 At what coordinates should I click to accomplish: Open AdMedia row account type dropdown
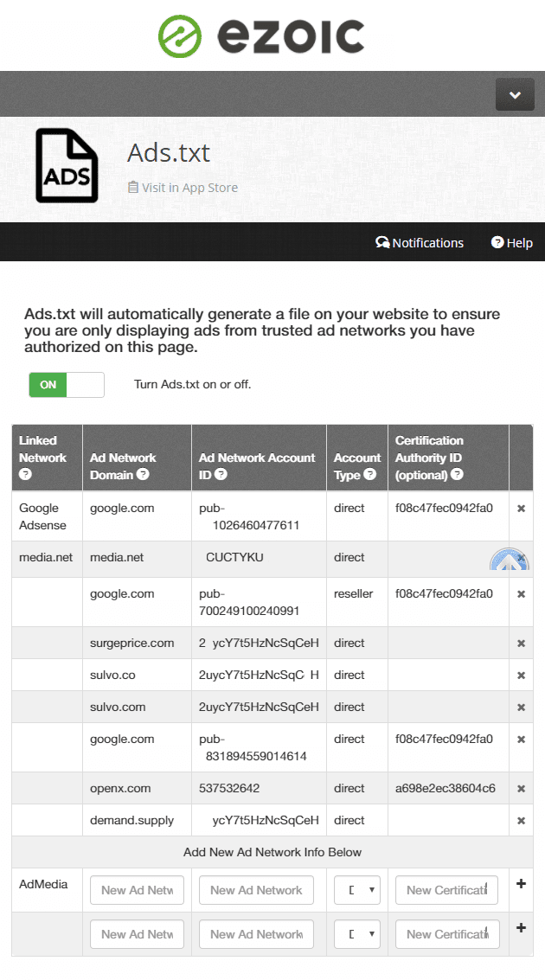tap(357, 890)
